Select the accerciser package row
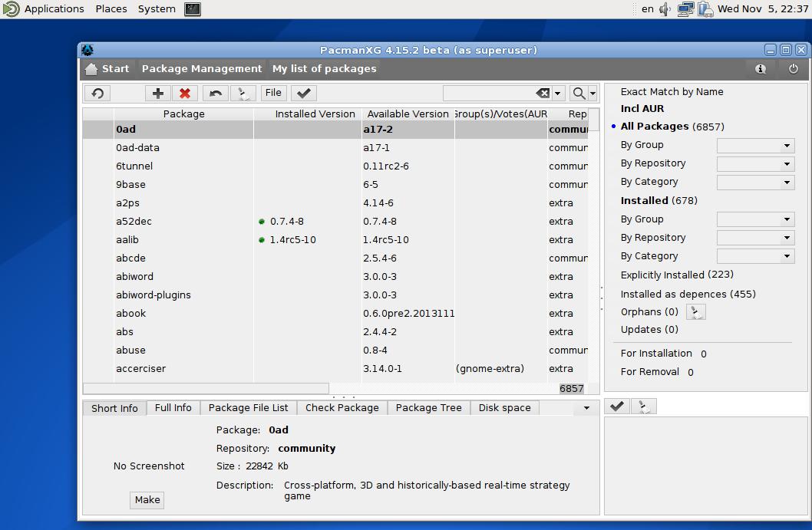 click(x=335, y=368)
